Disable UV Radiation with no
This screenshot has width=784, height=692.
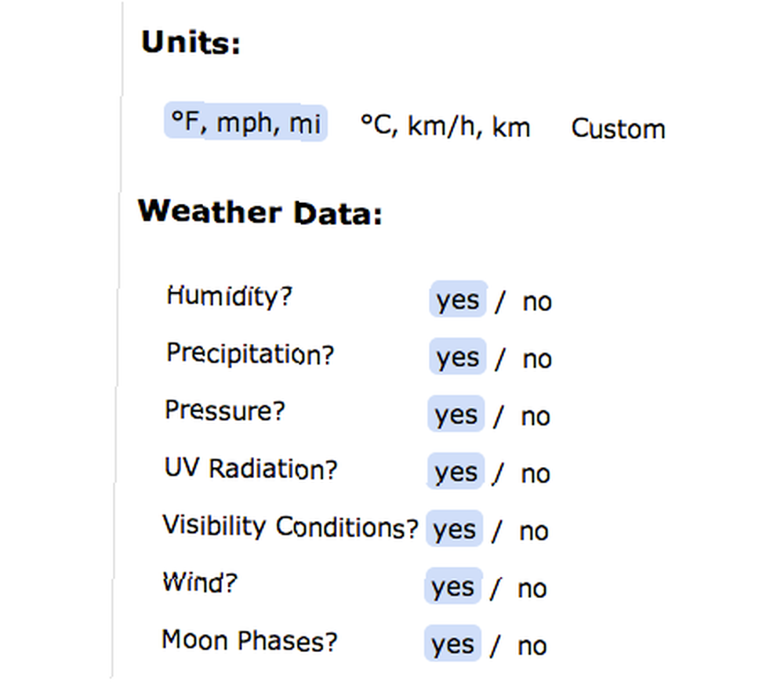pos(535,474)
